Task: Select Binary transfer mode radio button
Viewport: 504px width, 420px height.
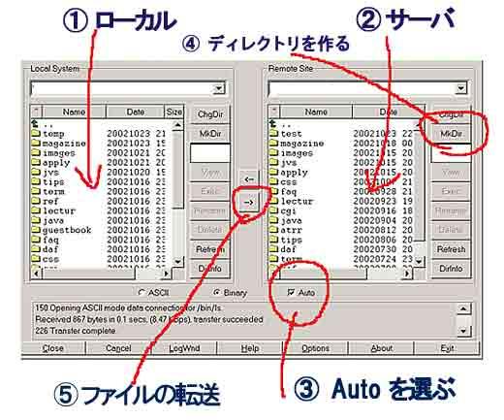Action: coord(217,293)
